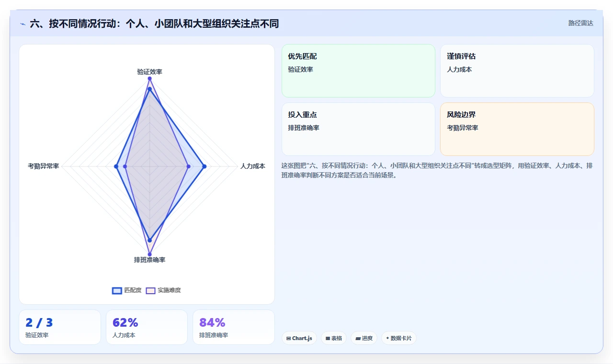Click the purple data point at the radar top vertex
The width and height of the screenshot is (613, 364).
(x=149, y=78)
